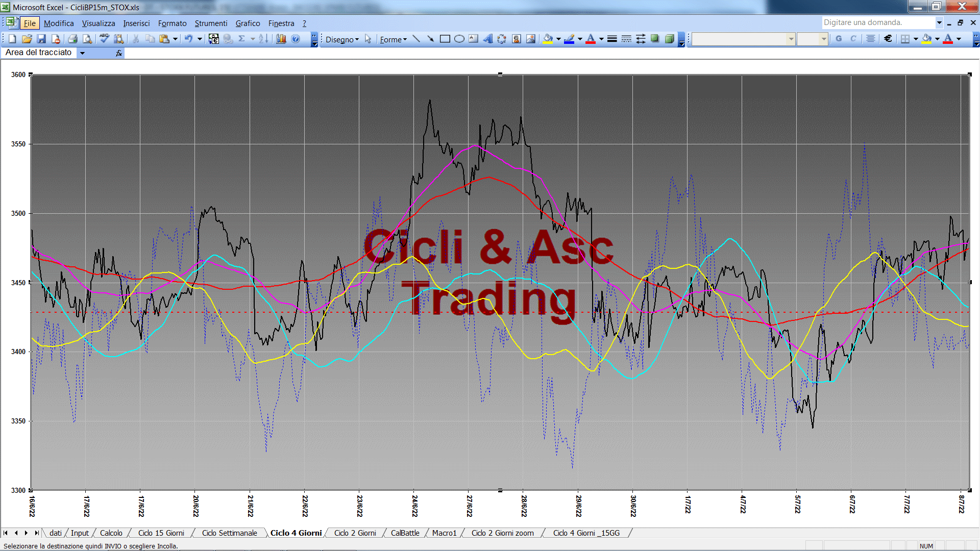Print with the printer icon
The width and height of the screenshot is (980, 551).
point(72,39)
